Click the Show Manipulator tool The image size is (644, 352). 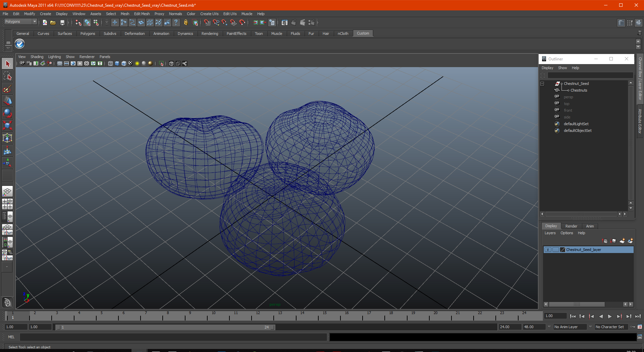[7, 163]
